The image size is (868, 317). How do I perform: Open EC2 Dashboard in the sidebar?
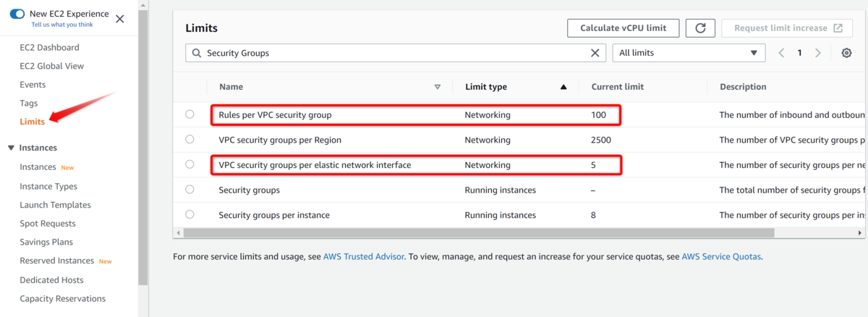(x=49, y=47)
